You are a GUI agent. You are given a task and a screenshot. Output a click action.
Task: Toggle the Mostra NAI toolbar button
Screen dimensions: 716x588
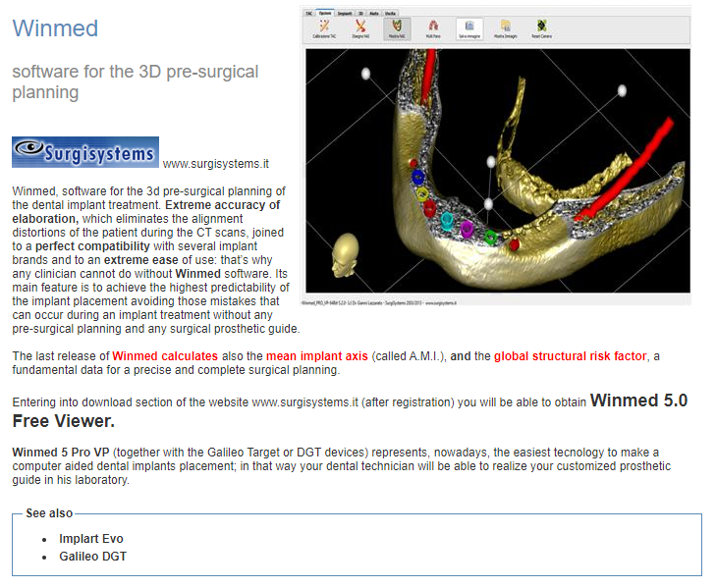(397, 29)
